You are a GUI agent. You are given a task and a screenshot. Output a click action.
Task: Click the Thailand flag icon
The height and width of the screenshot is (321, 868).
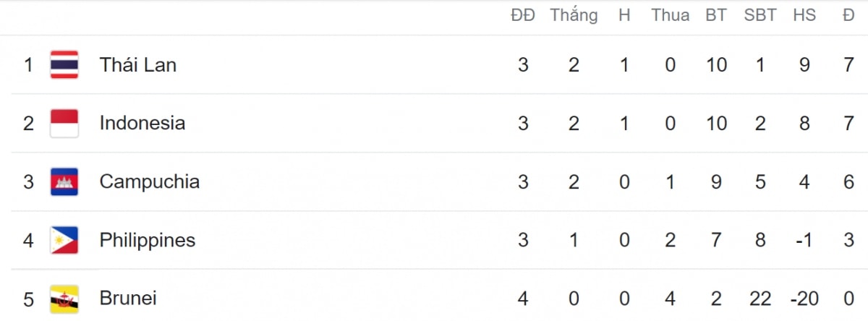point(64,65)
